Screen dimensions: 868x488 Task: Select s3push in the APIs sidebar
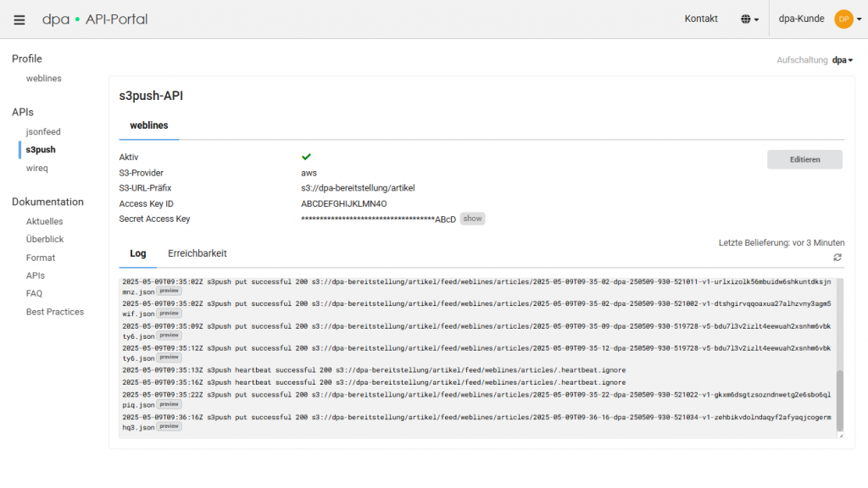tap(41, 149)
